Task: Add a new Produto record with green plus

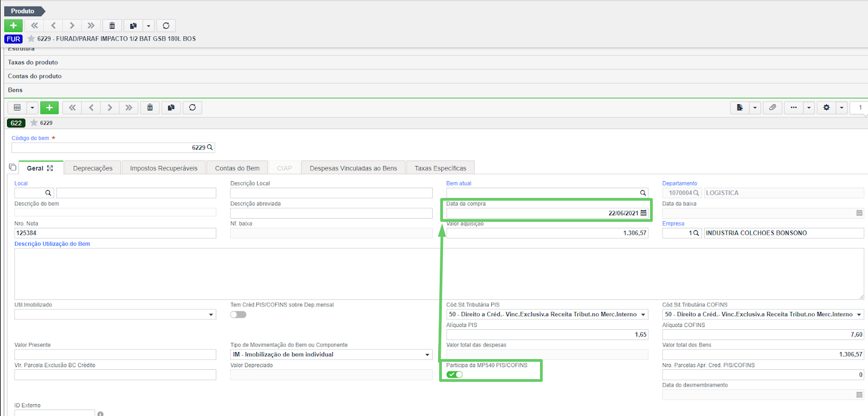Action: pyautogui.click(x=14, y=25)
